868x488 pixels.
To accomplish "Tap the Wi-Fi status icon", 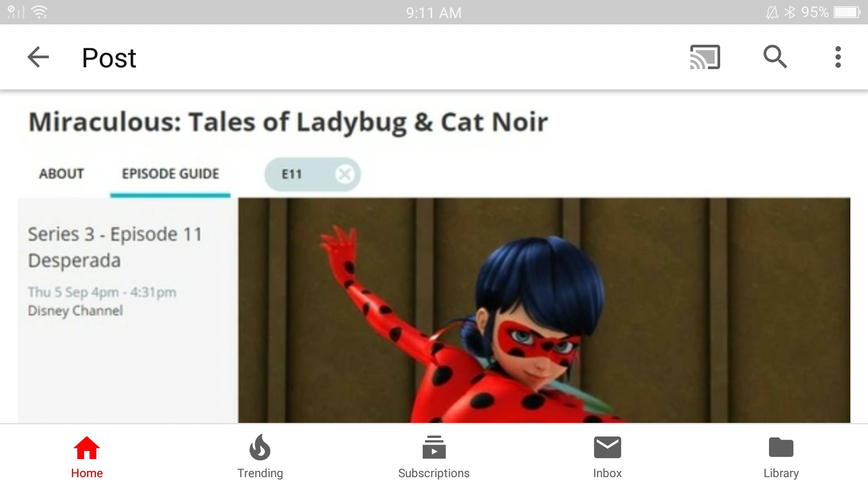I will [40, 12].
